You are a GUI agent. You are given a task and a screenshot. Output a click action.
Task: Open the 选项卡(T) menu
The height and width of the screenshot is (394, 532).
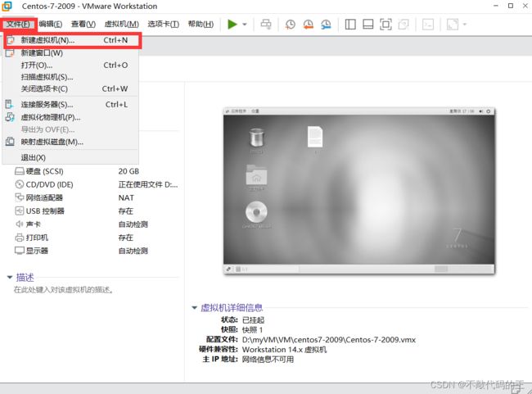[x=163, y=24]
